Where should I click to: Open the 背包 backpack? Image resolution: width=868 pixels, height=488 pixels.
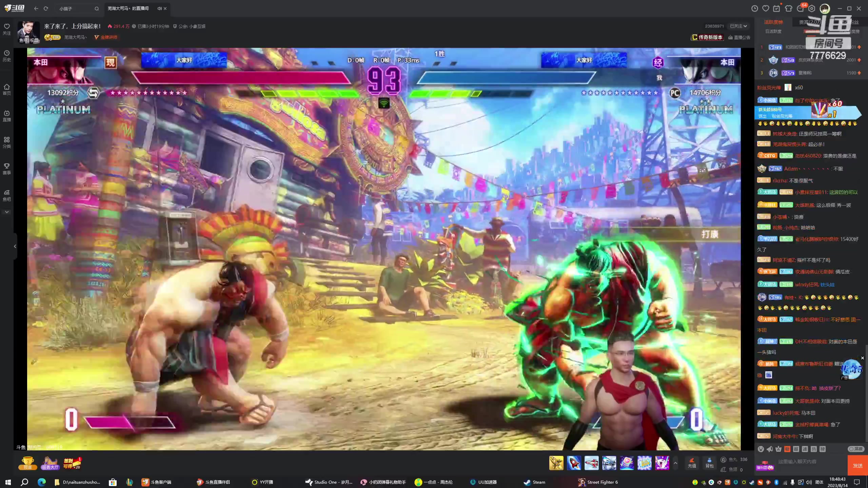coord(709,463)
